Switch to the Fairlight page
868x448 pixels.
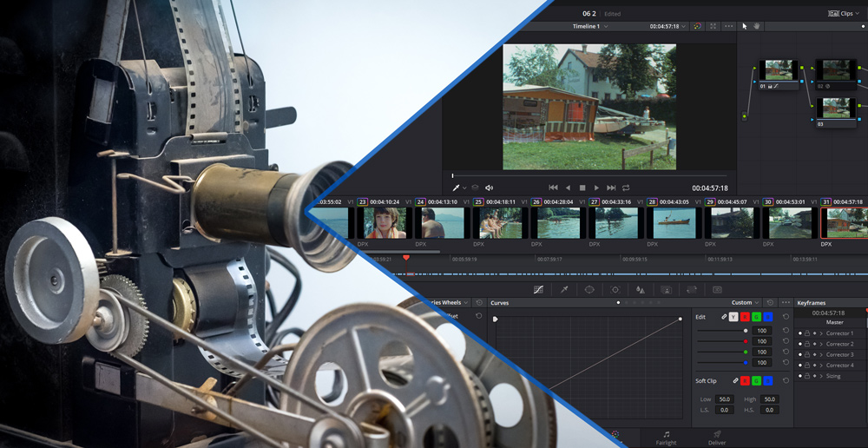coord(666,438)
